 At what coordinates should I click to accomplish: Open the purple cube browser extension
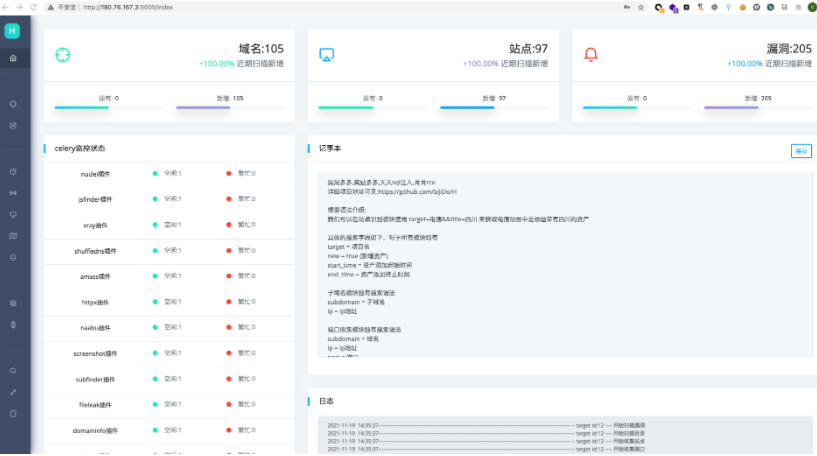coord(673,8)
